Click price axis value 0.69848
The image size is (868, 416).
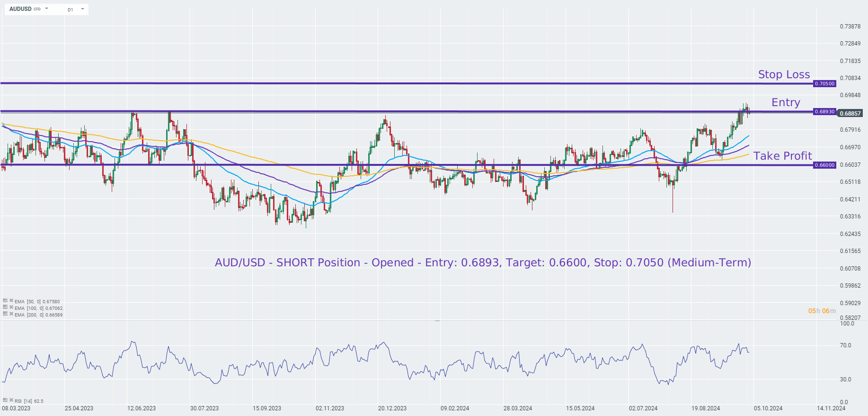pyautogui.click(x=850, y=95)
